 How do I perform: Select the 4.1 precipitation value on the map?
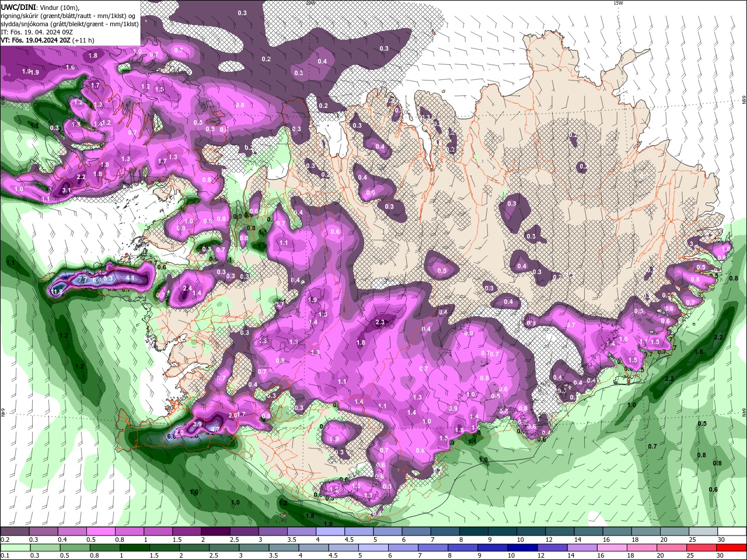click(x=130, y=278)
